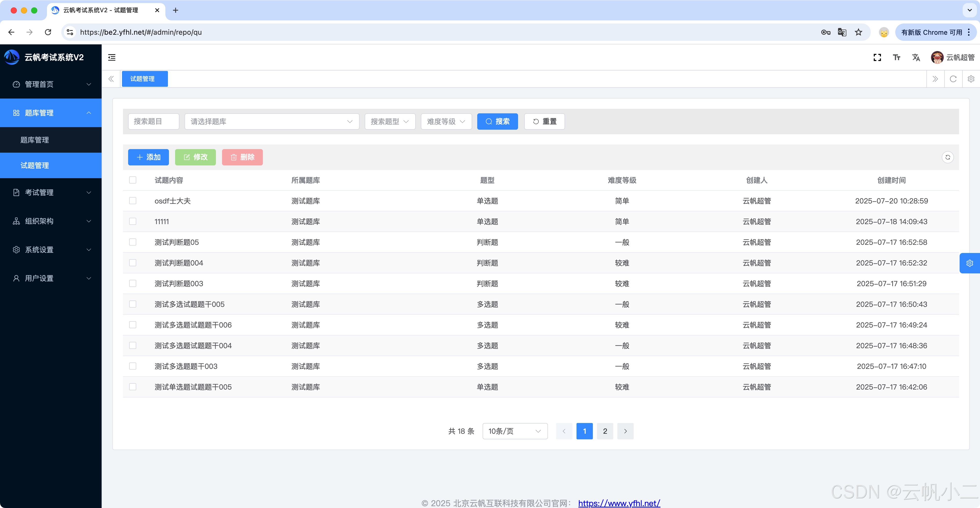Click the table refresh circular icon
The image size is (980, 508).
click(x=948, y=157)
